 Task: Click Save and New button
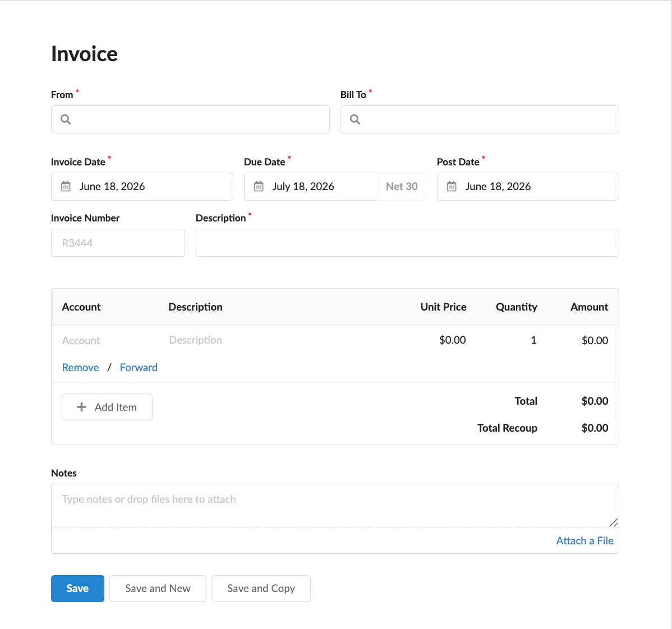pos(158,588)
